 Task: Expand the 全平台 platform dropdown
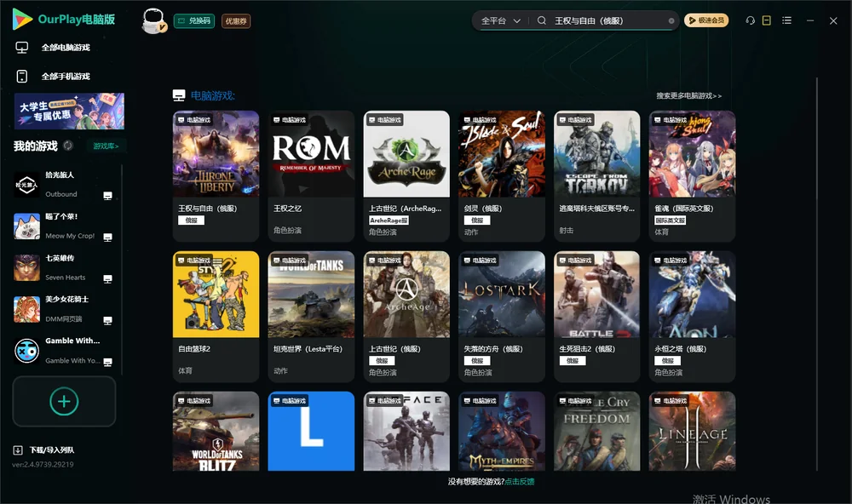(500, 20)
